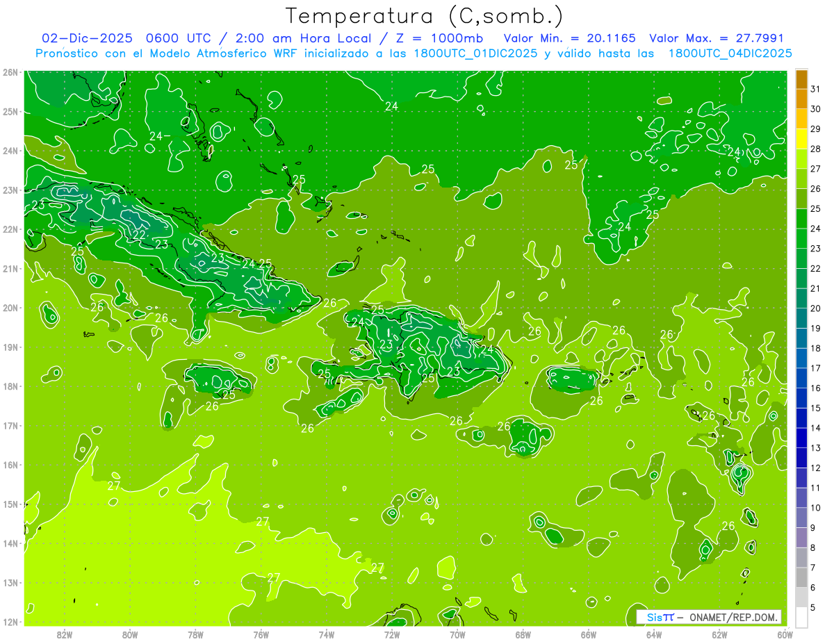Image resolution: width=834 pixels, height=644 pixels.
Task: Click the "29" label on the color legend
Action: [x=816, y=129]
